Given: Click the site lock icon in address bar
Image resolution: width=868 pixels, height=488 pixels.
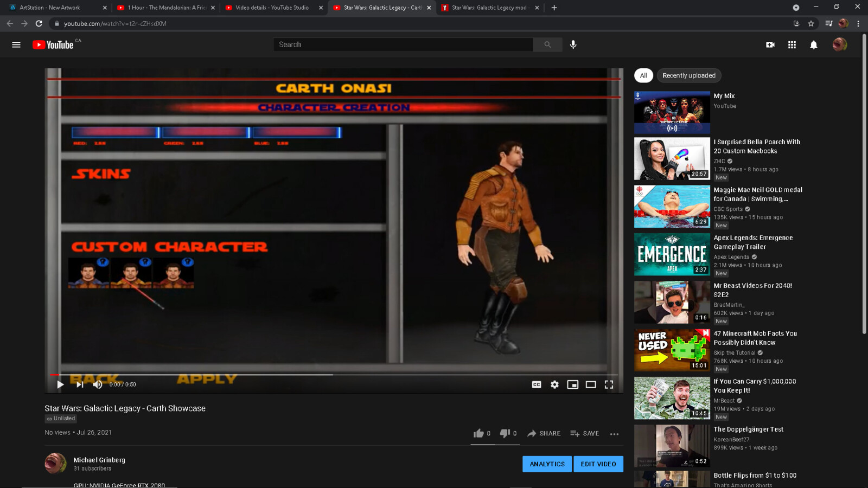Looking at the screenshot, I should (x=56, y=23).
